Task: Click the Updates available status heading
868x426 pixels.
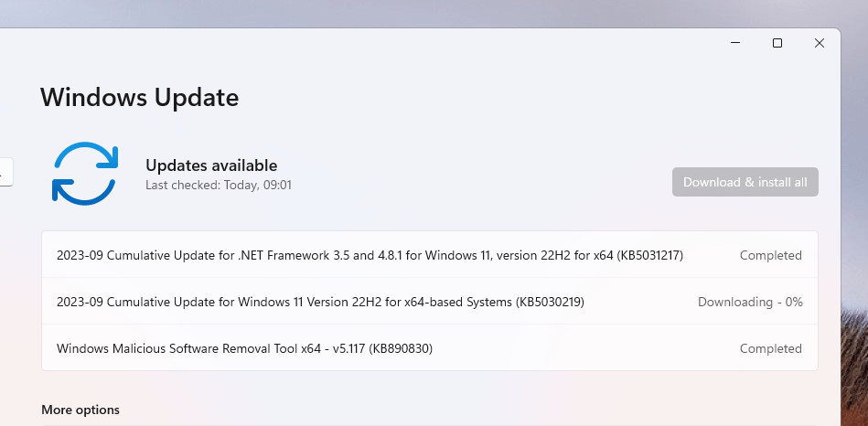Action: [x=211, y=165]
